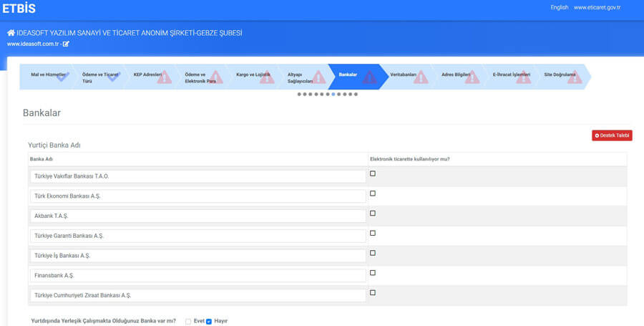Click the warning icon on KEP Adresleri step
The image size is (644, 326).
[165, 77]
